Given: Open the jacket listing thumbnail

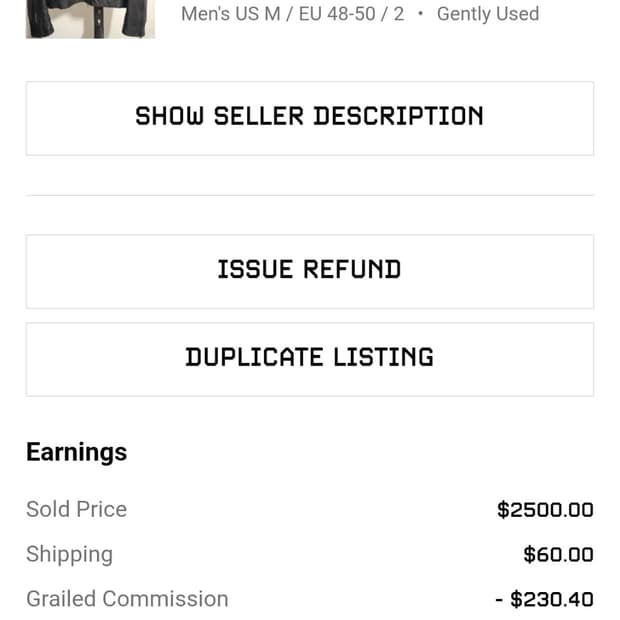Looking at the screenshot, I should [x=90, y=18].
